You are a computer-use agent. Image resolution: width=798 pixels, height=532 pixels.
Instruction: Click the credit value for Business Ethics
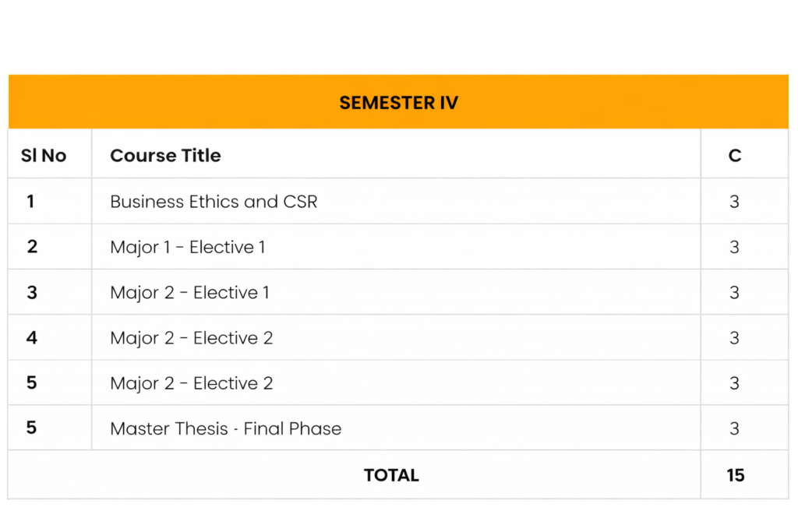pyautogui.click(x=734, y=202)
